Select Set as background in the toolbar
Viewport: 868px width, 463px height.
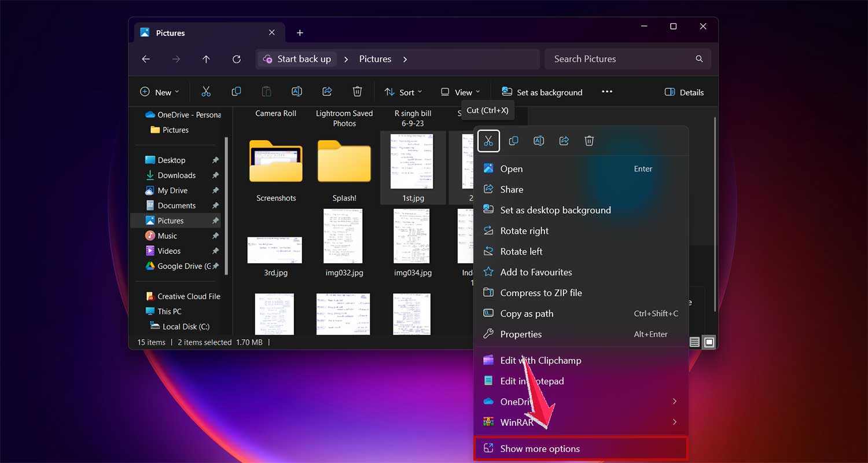click(x=541, y=91)
